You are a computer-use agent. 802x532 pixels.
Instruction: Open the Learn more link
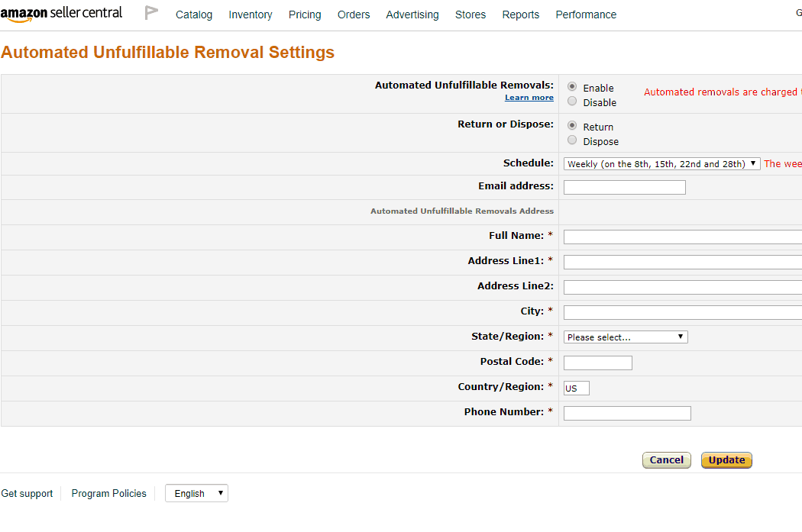point(529,98)
